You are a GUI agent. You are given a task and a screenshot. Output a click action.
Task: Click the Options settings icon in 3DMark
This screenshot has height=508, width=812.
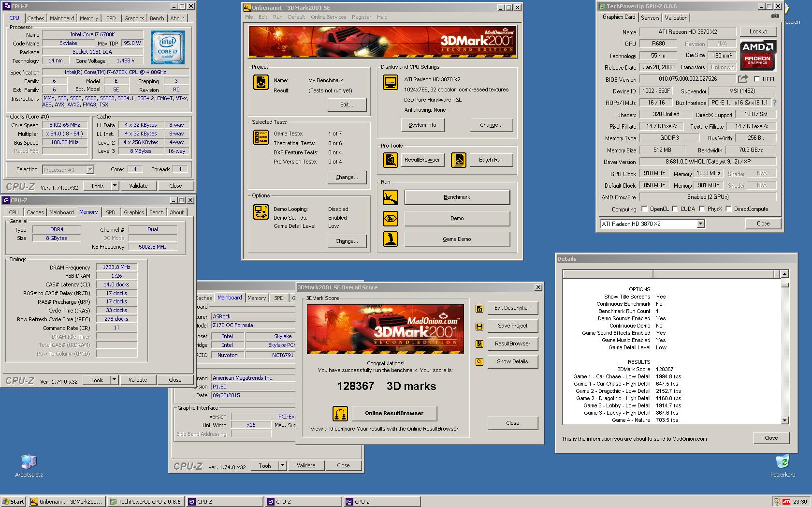coord(261,212)
